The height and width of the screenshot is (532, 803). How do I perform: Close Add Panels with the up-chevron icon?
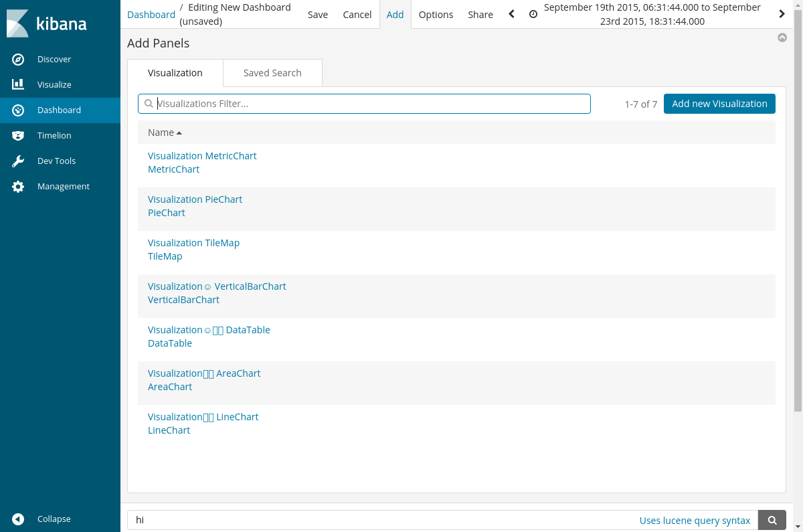tap(782, 38)
